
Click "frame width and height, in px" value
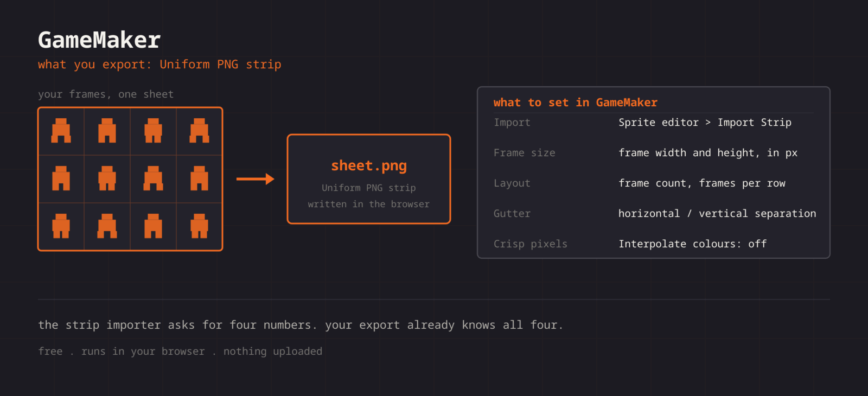[x=708, y=153]
